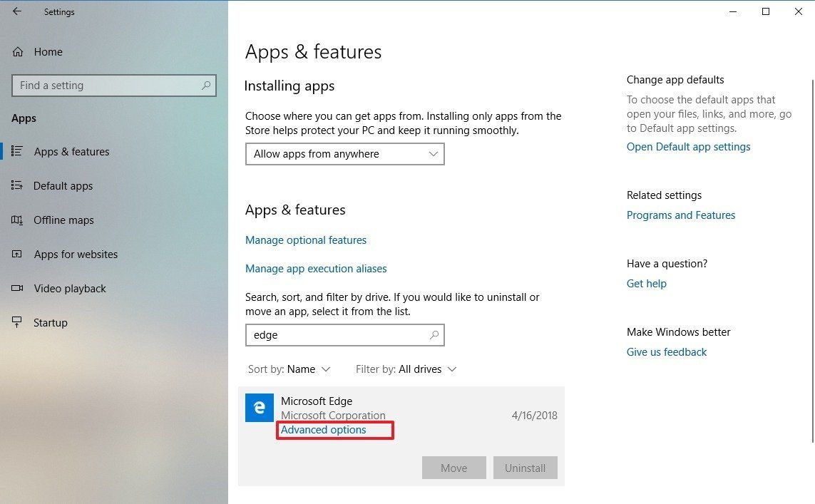815x504 pixels.
Task: Open the 'Allow apps from anywhere' dropdown
Action: tap(344, 154)
